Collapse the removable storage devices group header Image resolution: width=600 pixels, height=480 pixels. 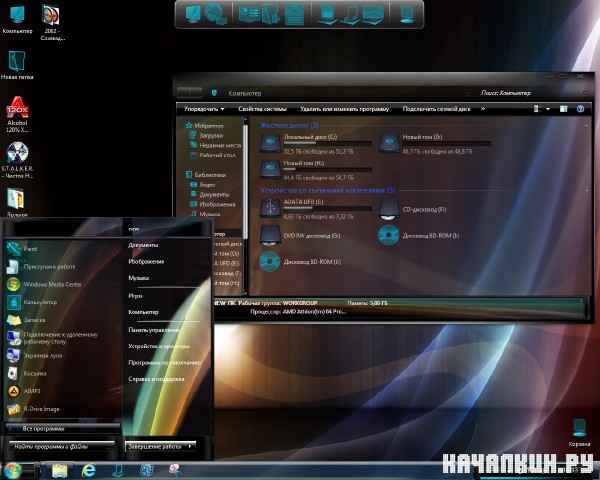(x=328, y=190)
